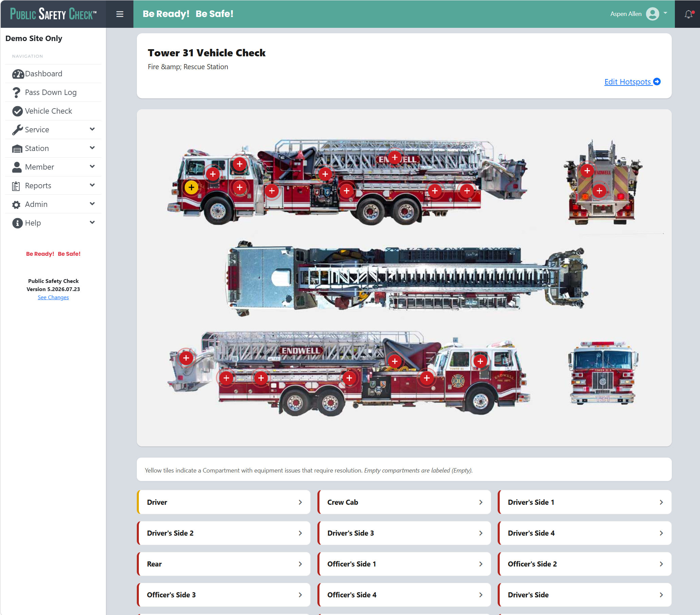The height and width of the screenshot is (615, 700).
Task: Open the Driver's Side 1 compartment tile
Action: point(584,502)
